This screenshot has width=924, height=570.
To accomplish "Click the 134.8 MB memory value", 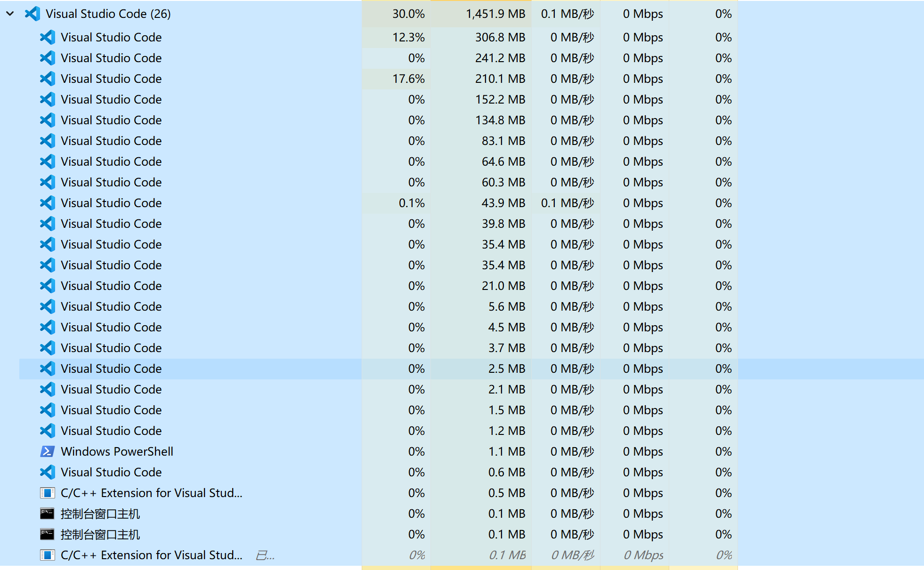I will (x=500, y=120).
